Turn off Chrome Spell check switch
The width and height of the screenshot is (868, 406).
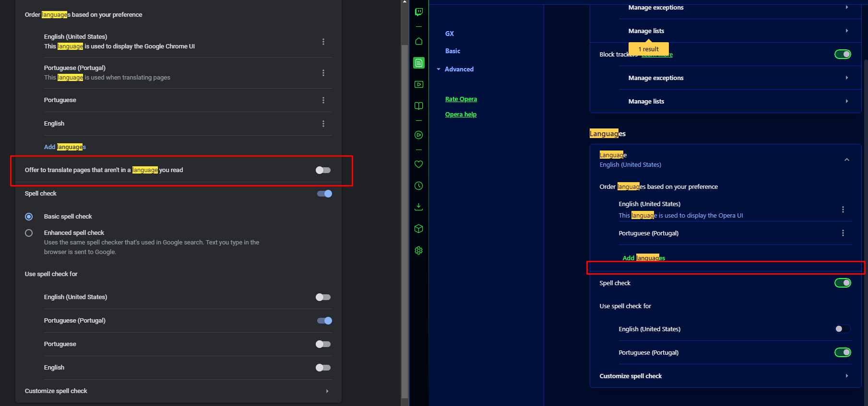click(324, 194)
